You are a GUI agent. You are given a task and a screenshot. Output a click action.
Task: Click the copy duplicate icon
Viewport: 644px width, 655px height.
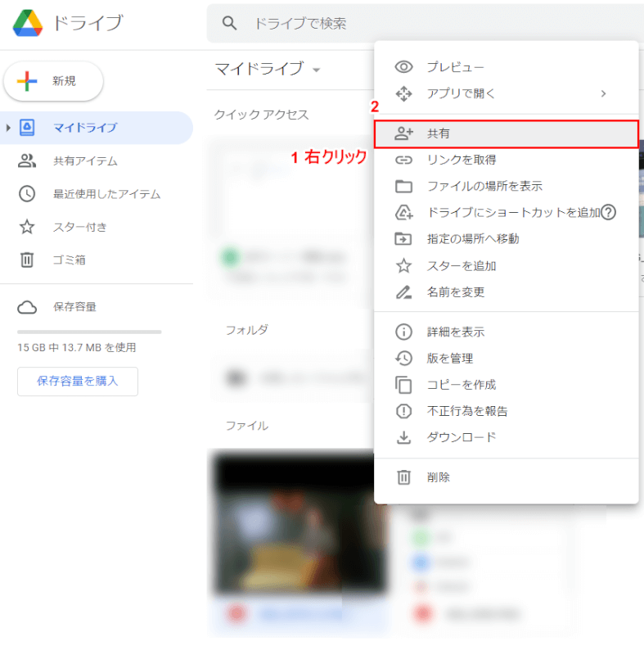(x=403, y=385)
